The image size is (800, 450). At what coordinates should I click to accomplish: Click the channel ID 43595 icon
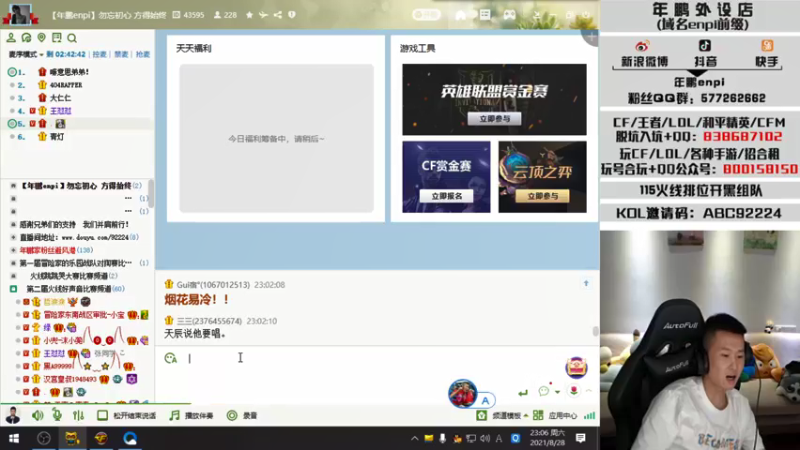click(x=177, y=15)
